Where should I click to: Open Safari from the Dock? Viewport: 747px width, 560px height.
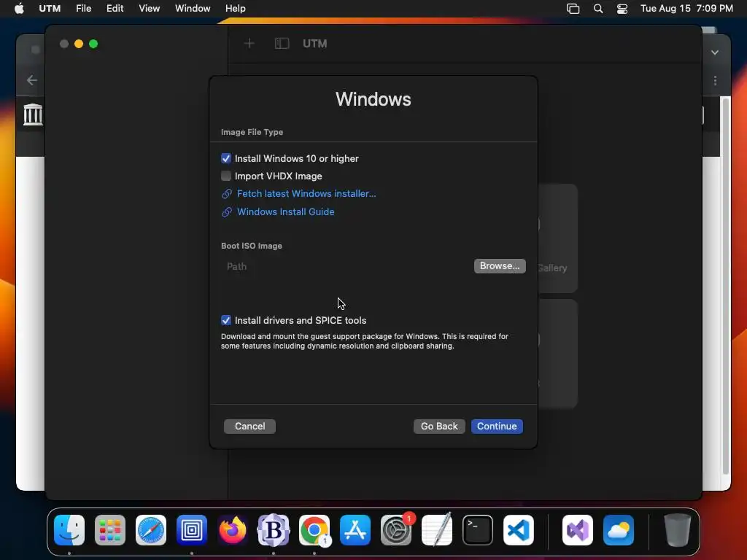point(151,530)
